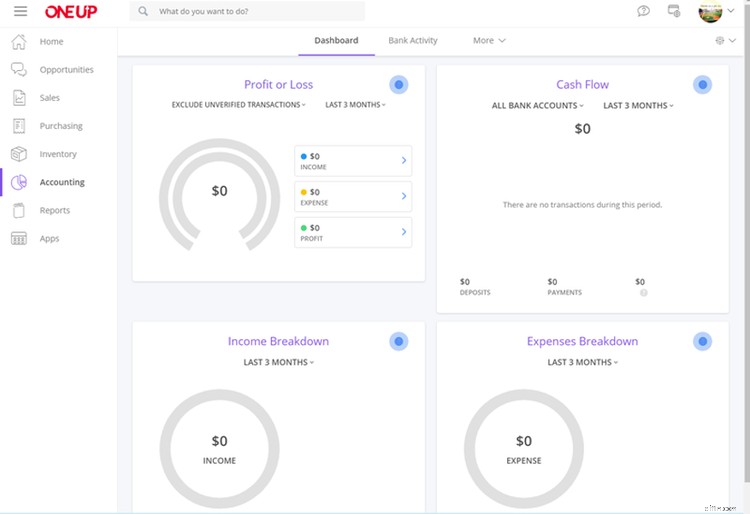
Task: Open the All Bank Accounts dropdown
Action: coord(538,105)
